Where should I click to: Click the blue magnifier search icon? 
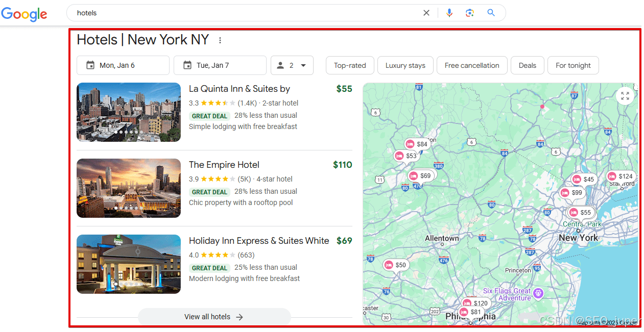tap(491, 13)
